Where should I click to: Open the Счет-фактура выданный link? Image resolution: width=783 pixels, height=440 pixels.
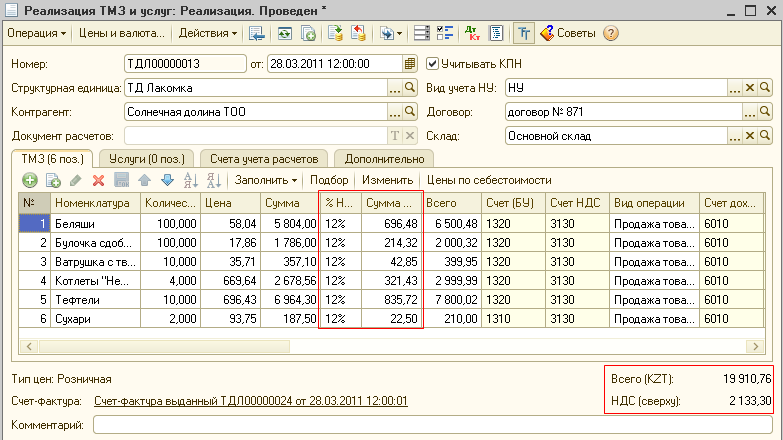click(250, 400)
